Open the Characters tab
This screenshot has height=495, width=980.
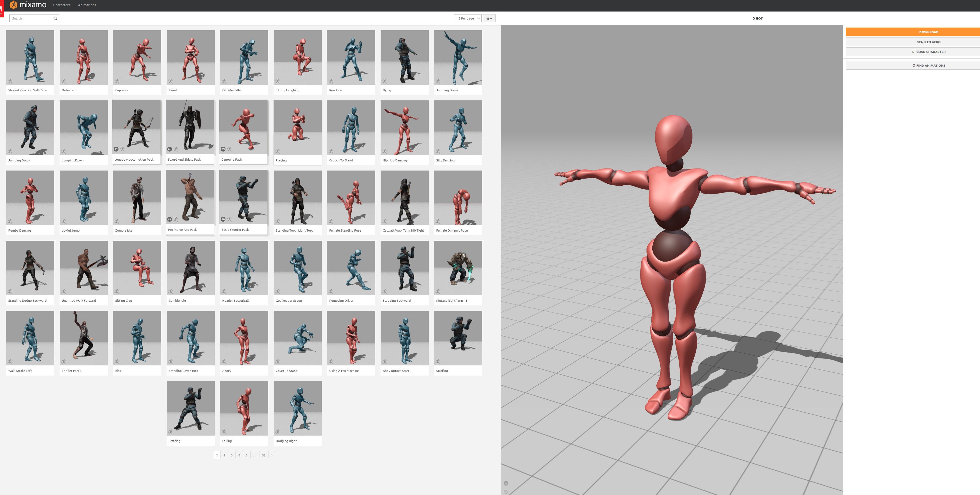point(62,5)
